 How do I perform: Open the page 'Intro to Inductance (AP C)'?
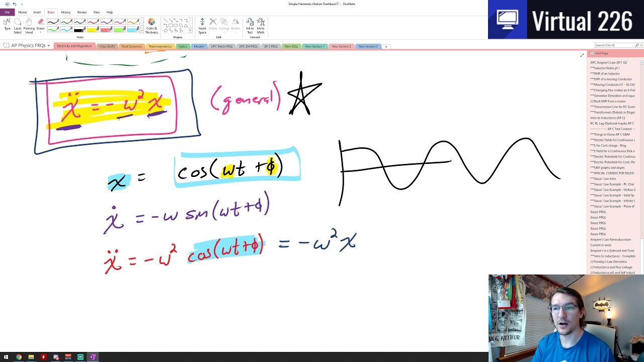(608, 118)
